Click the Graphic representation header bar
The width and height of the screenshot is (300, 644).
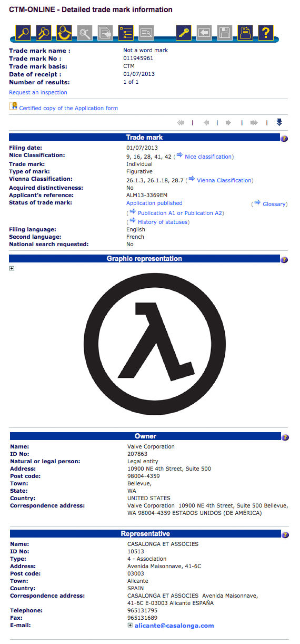[144, 259]
